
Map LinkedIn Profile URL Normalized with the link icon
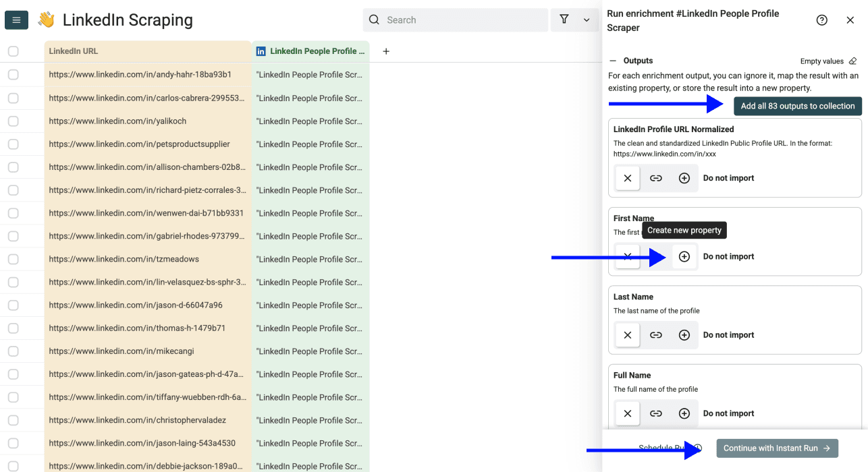click(655, 178)
